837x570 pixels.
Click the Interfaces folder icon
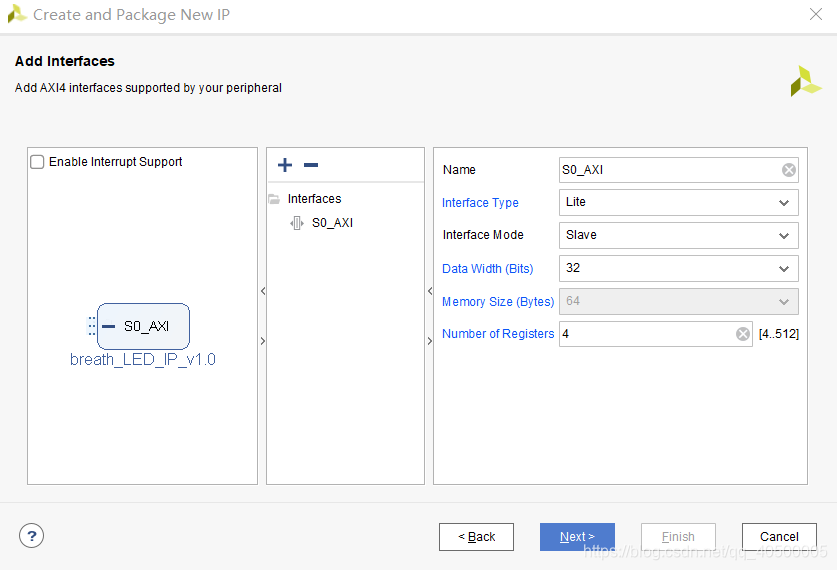click(x=274, y=199)
